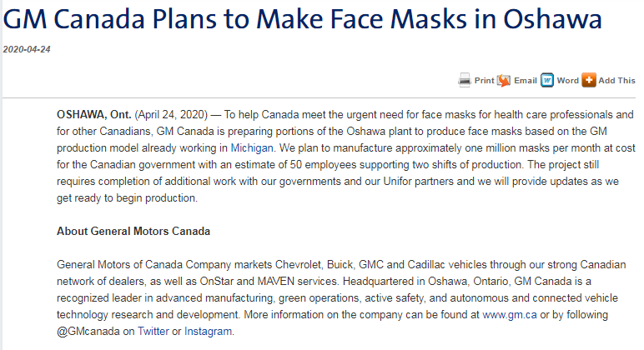Open the Michigan hyperlink
This screenshot has height=350, width=644.
pos(252,147)
